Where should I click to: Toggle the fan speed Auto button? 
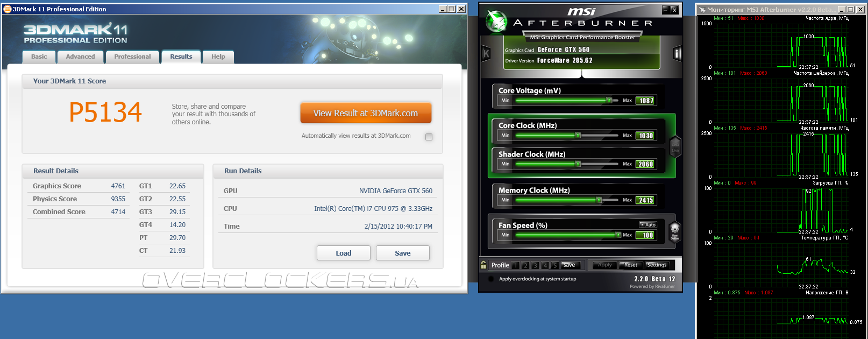click(648, 225)
